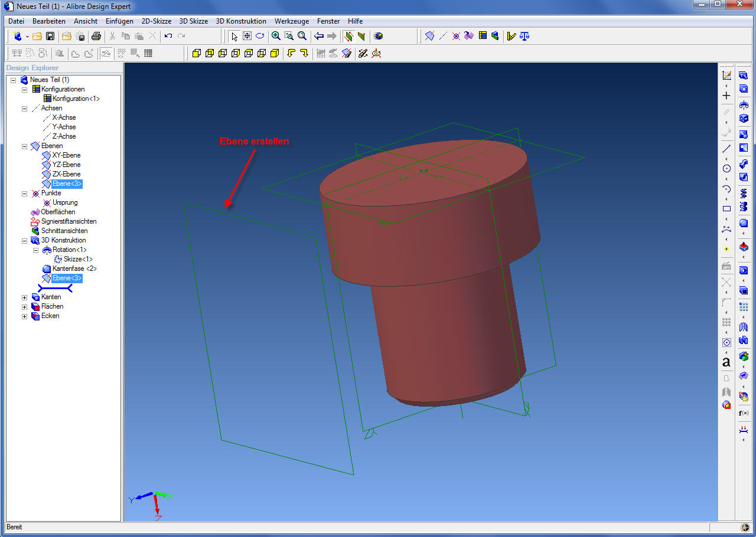Screen dimensions: 756x537
Task: Save the part with the floppy icon
Action: tap(50, 36)
